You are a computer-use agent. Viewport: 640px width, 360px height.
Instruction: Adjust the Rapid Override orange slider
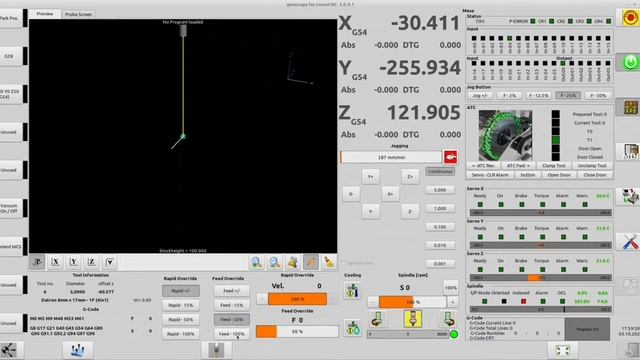298,299
